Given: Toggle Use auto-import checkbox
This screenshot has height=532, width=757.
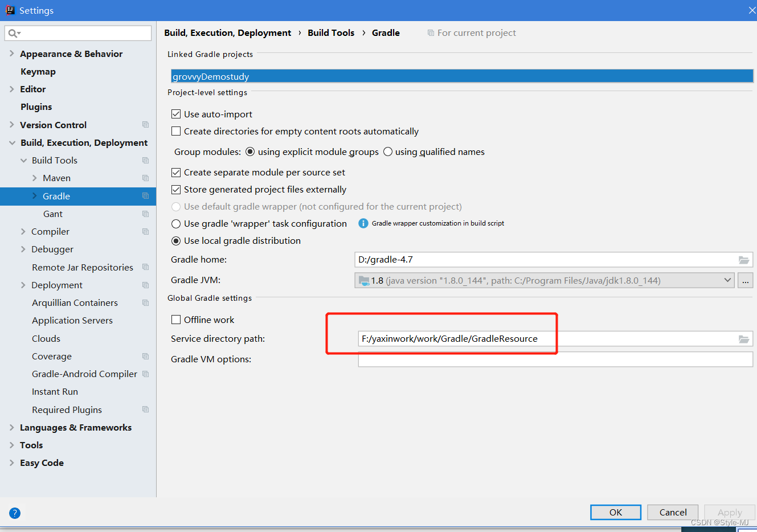Looking at the screenshot, I should (x=176, y=114).
